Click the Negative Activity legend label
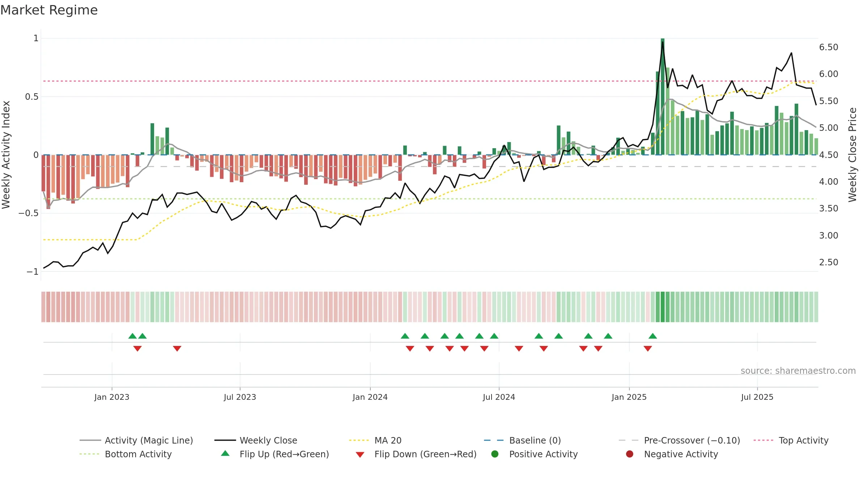Screen dimensions: 868x488 tap(681, 454)
